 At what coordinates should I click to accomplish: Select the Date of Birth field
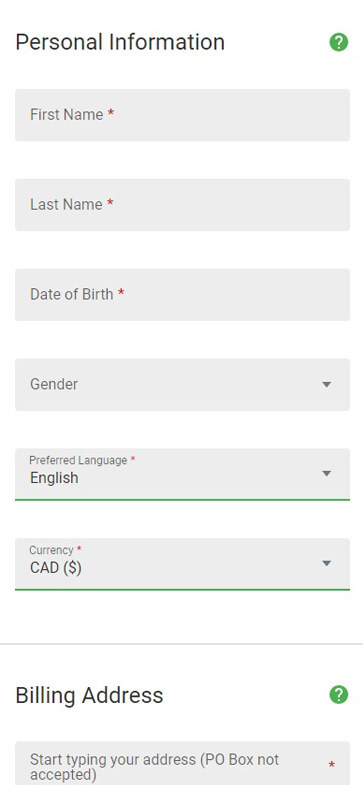coord(182,295)
